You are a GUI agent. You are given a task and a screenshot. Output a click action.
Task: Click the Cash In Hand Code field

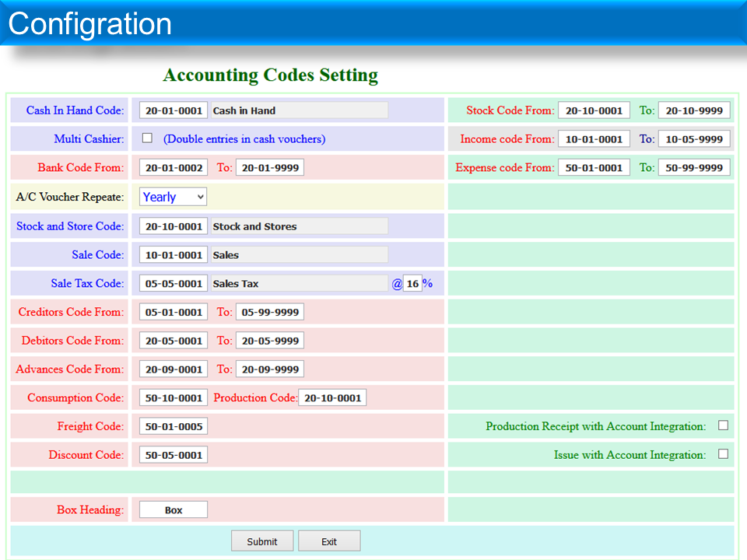point(174,110)
